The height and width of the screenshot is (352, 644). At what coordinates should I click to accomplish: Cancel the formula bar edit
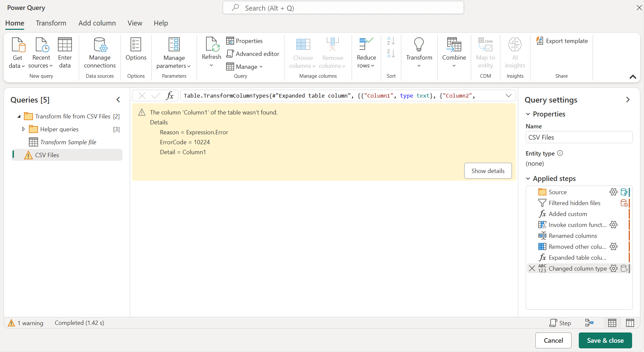[142, 96]
